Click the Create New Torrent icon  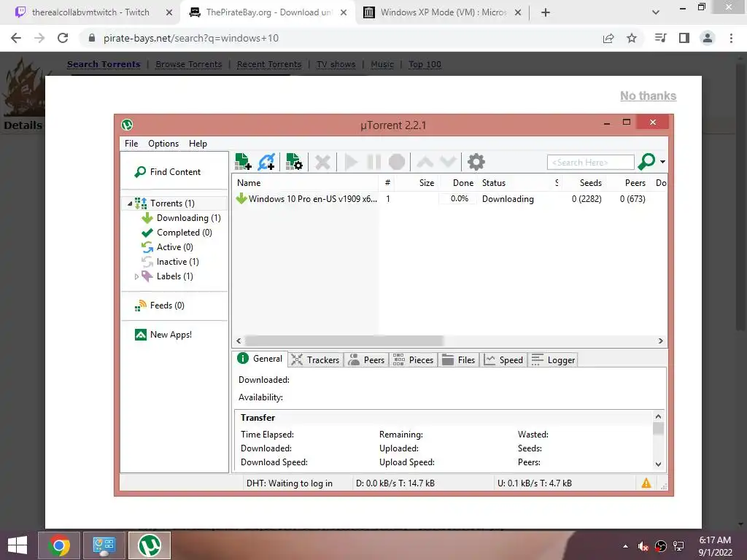pos(294,162)
